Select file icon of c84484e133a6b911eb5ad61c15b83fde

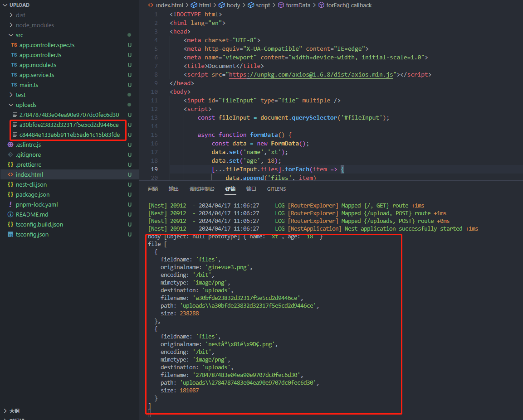pos(15,135)
